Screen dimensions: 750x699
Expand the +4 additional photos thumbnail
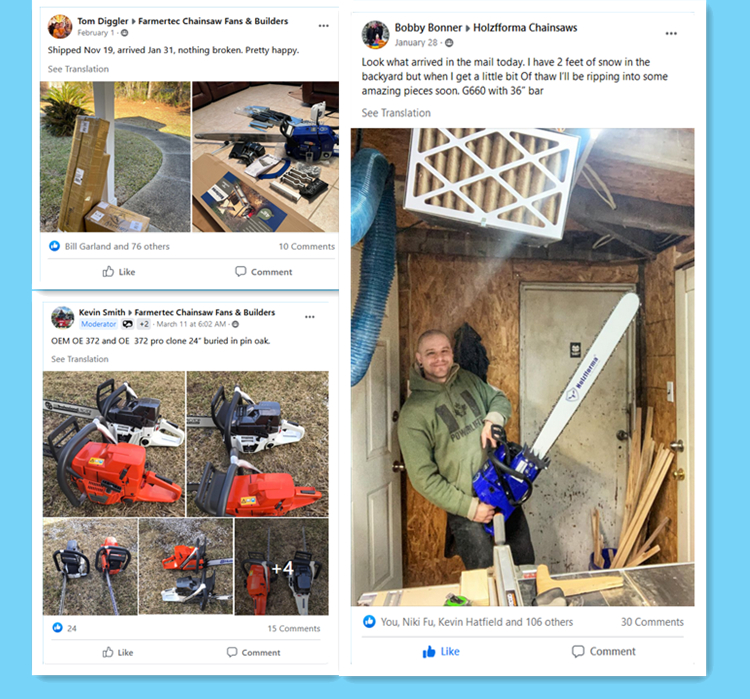pos(282,567)
